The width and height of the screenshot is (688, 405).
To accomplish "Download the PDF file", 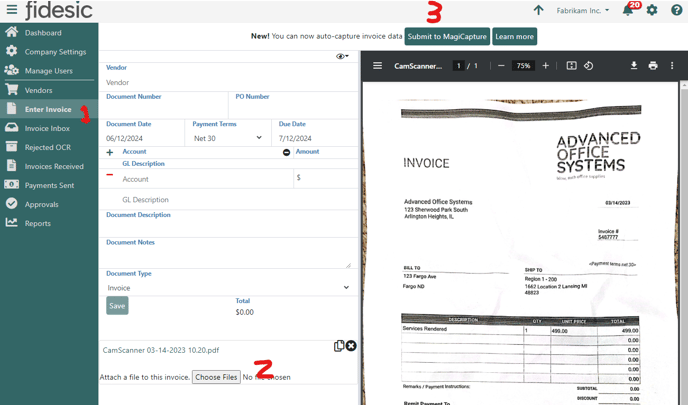I will (634, 65).
